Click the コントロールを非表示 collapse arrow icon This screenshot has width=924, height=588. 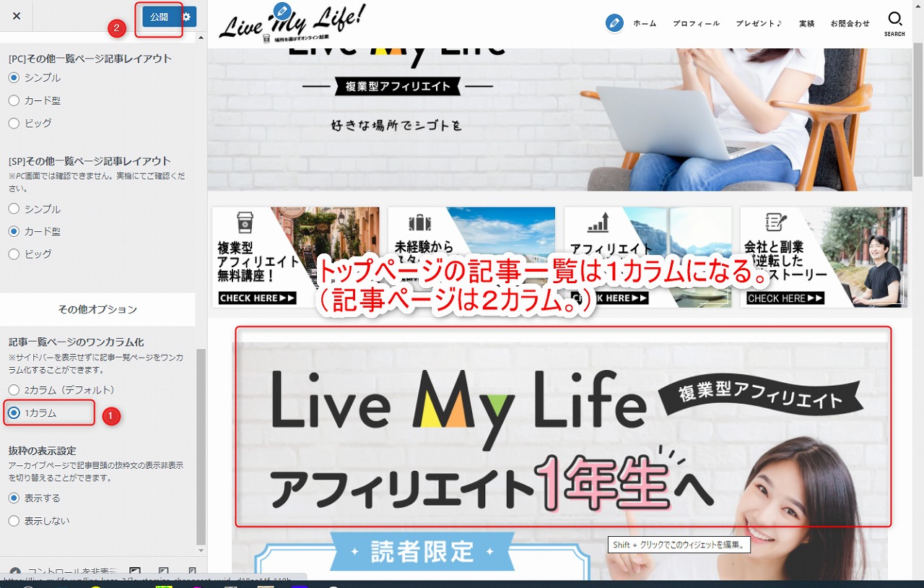(14, 571)
